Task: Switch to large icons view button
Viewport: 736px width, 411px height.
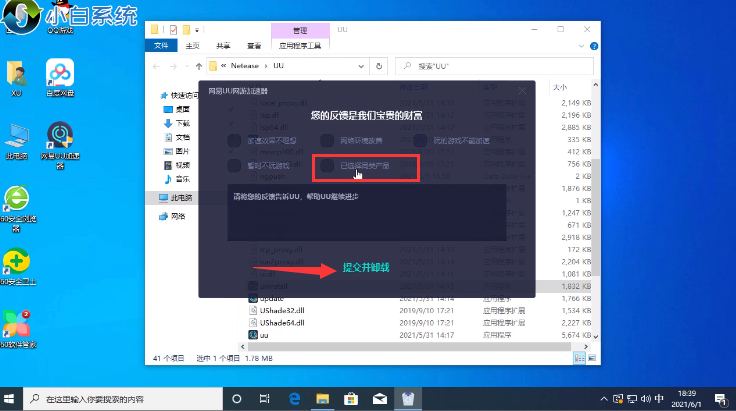Action: coord(591,358)
